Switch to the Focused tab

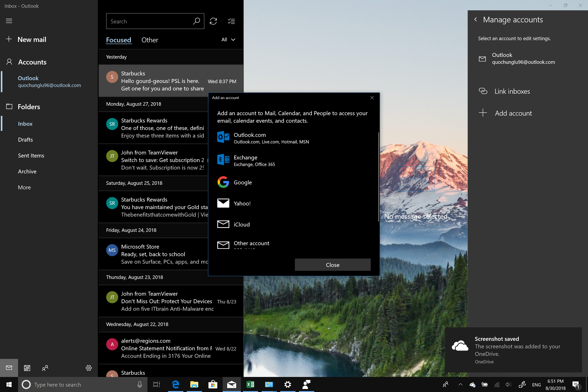(x=118, y=40)
